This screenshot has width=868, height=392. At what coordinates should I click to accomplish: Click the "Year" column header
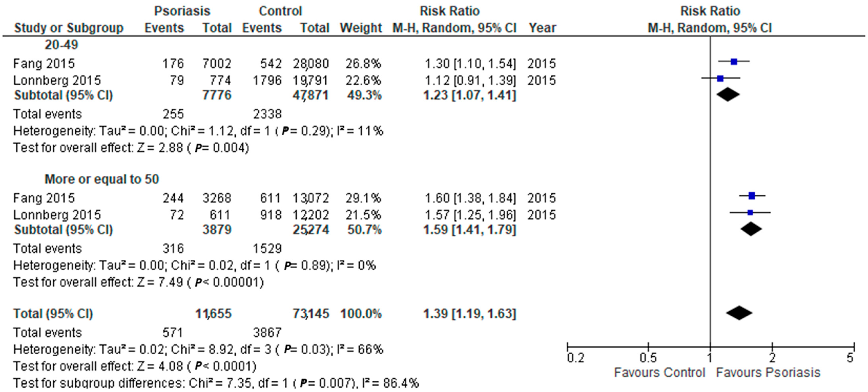click(542, 28)
